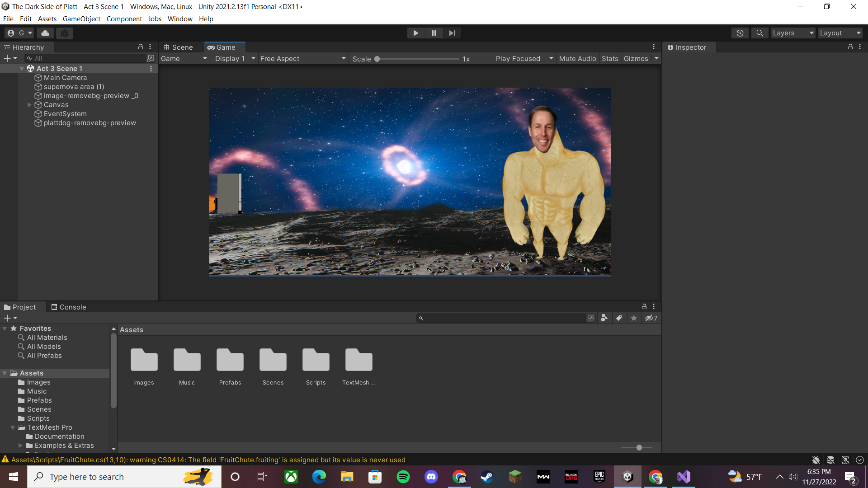The height and width of the screenshot is (488, 868).
Task: Open the Play Focused dropdown
Action: coord(524,59)
